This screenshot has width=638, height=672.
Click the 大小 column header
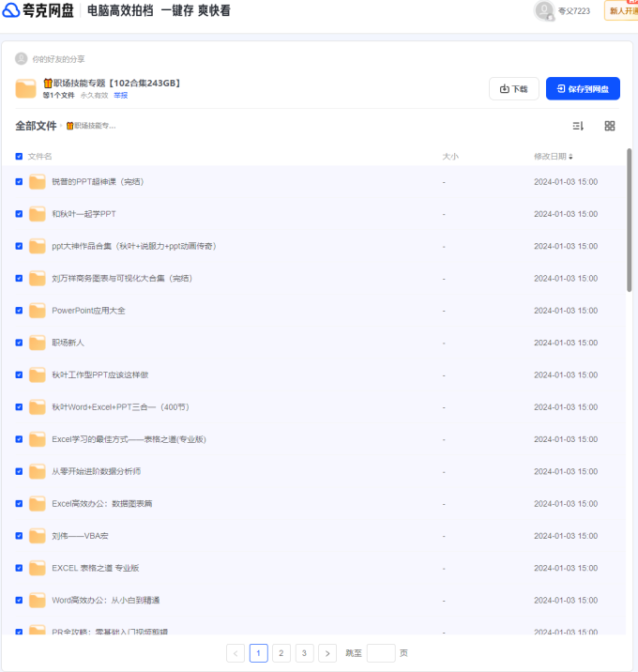(450, 157)
